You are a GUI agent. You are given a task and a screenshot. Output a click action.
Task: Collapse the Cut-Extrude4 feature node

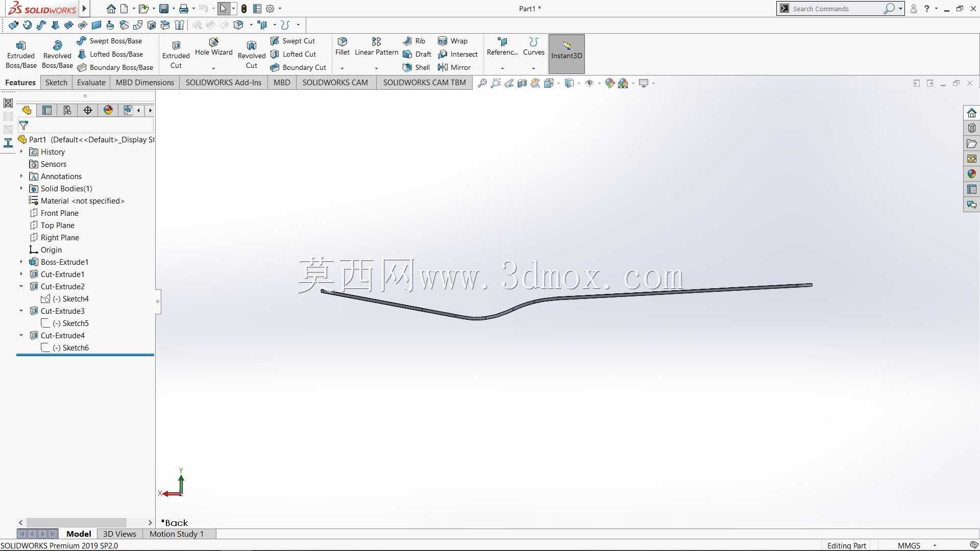(21, 335)
